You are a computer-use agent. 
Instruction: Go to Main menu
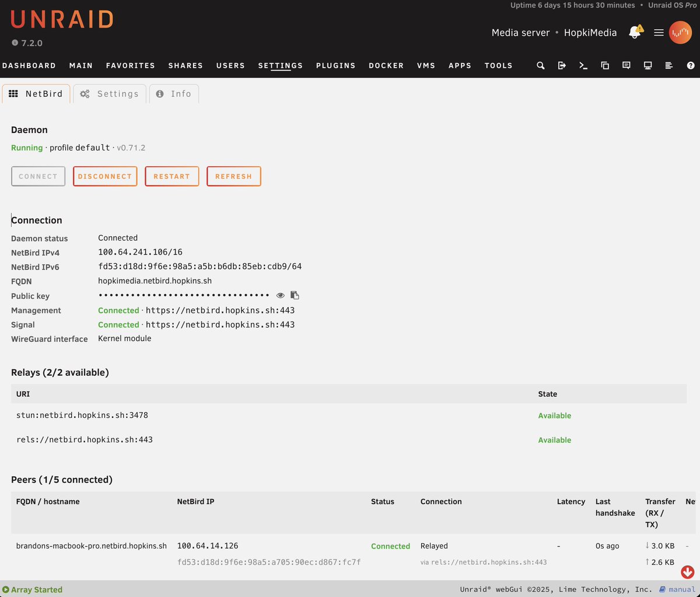pos(81,65)
